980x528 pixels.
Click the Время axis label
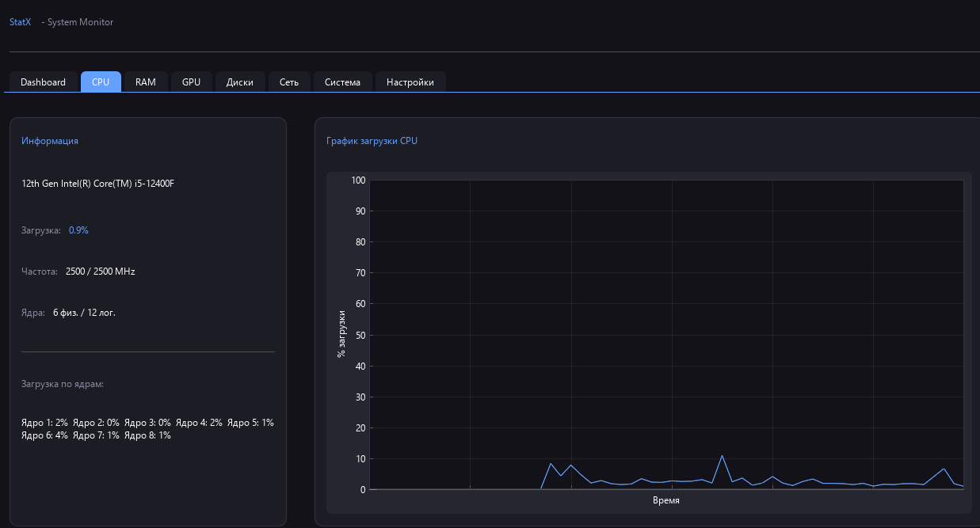pyautogui.click(x=666, y=500)
